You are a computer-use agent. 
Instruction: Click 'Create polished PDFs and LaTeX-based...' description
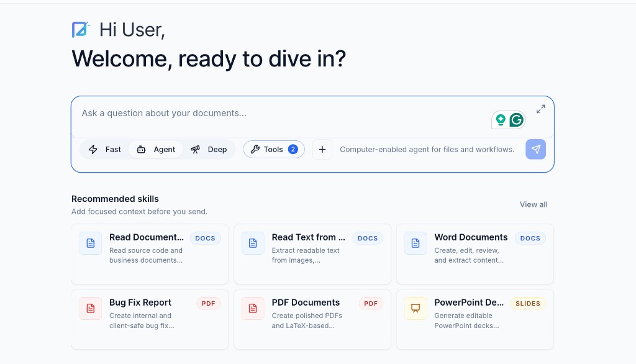click(307, 321)
